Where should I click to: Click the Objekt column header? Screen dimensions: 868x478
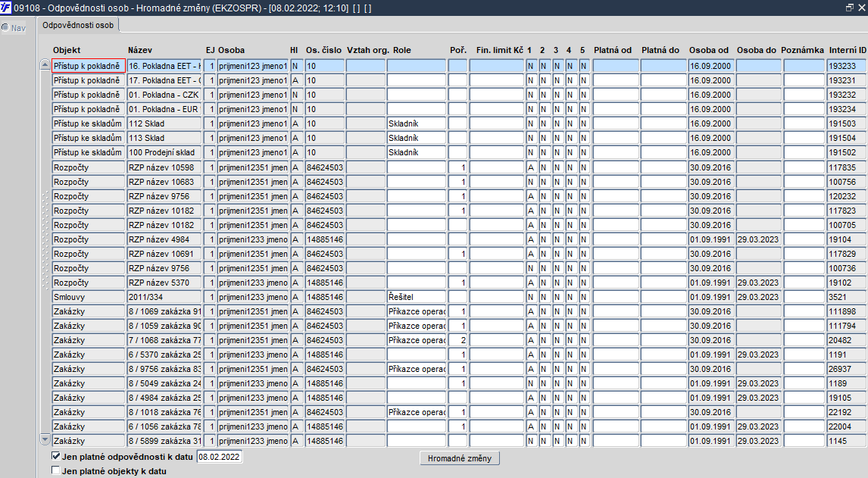tap(67, 50)
